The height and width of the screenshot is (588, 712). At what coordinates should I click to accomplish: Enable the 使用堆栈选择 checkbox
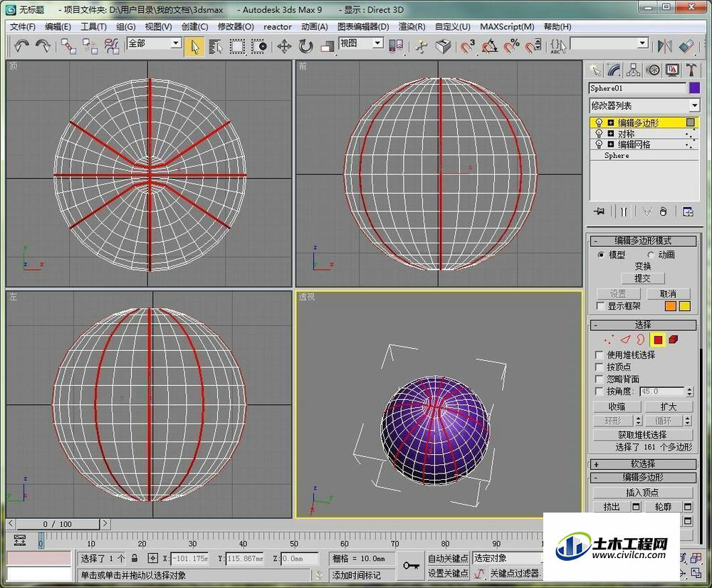pos(599,355)
